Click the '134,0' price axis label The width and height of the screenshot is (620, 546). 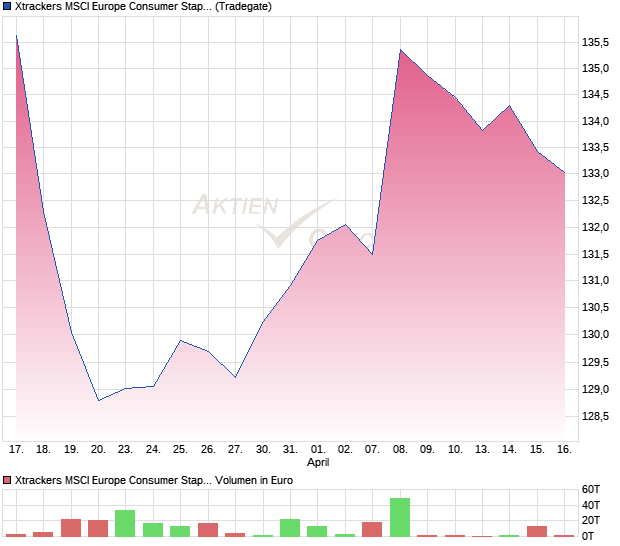click(x=595, y=121)
